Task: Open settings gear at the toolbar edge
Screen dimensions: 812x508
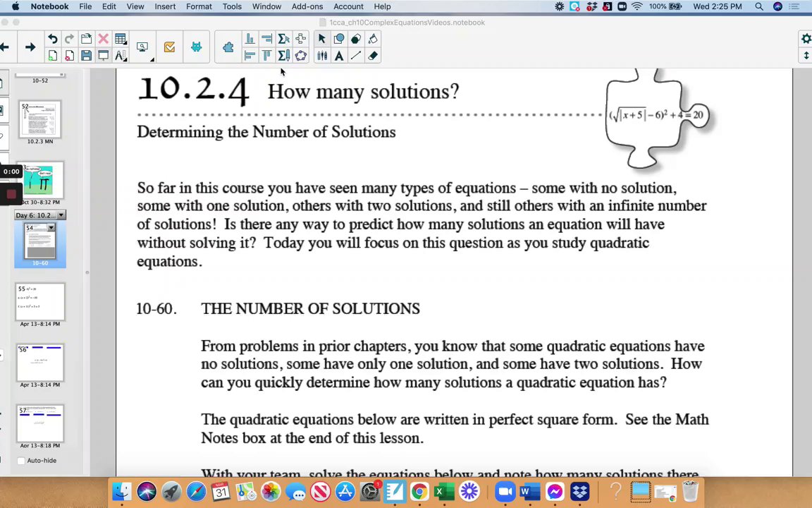Action: point(806,39)
